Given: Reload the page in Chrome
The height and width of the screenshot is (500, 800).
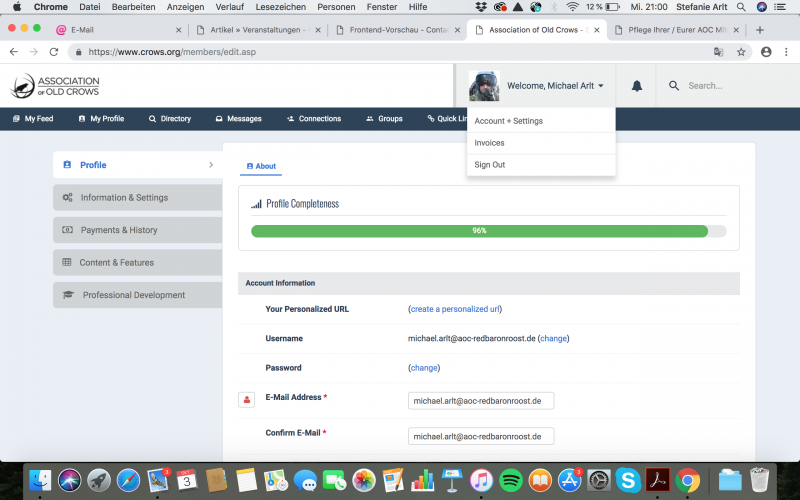Looking at the screenshot, I should [54, 52].
